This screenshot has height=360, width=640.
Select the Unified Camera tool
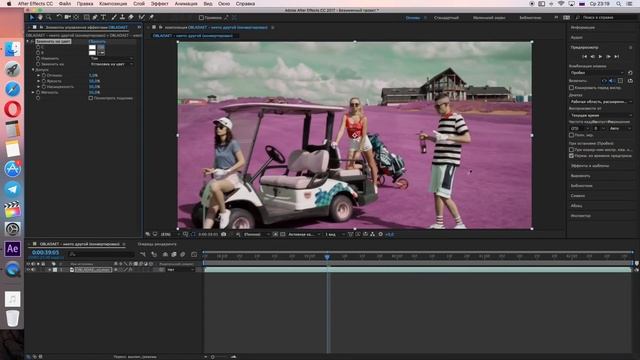(67, 17)
